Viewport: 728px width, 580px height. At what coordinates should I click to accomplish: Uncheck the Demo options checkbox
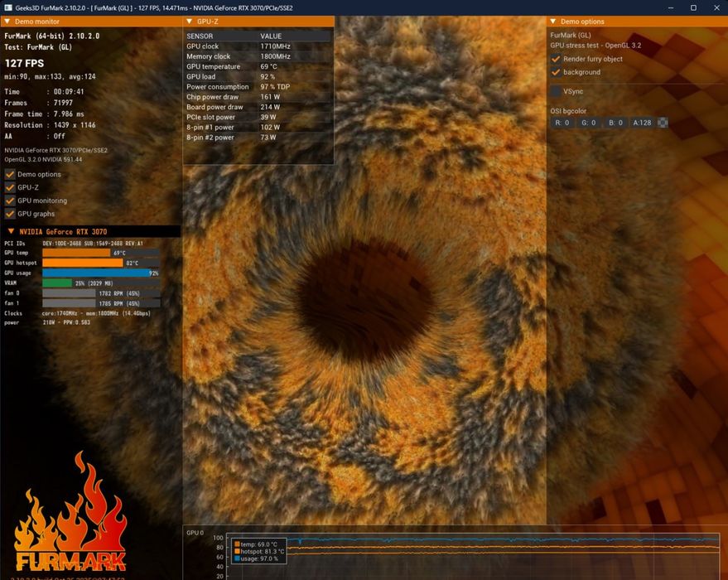coord(10,174)
